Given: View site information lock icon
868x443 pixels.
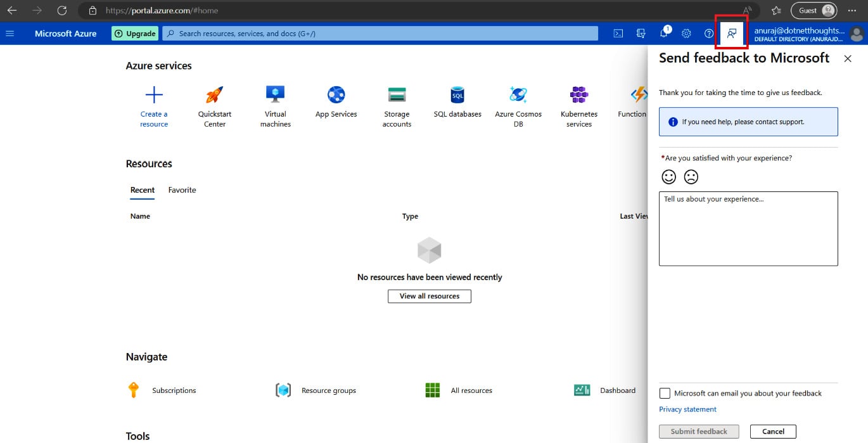Looking at the screenshot, I should [x=93, y=11].
